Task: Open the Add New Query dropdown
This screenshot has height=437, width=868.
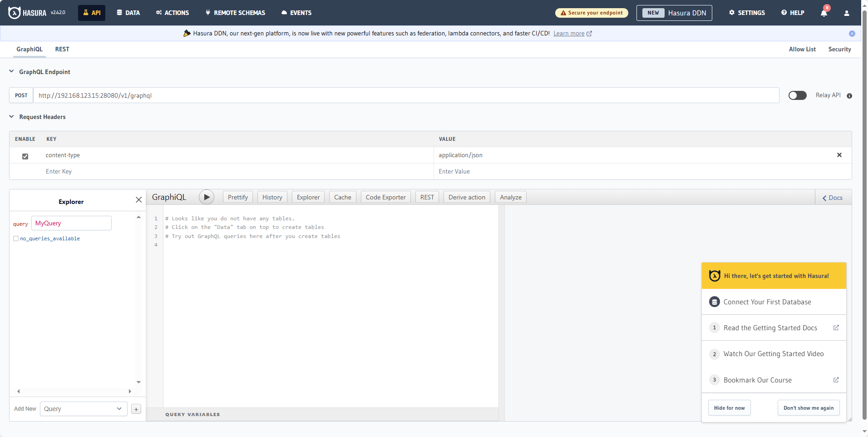Action: tap(84, 409)
